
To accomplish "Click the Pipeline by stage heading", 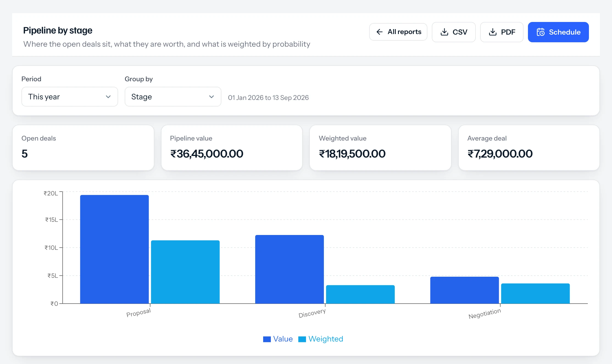I will [x=58, y=30].
